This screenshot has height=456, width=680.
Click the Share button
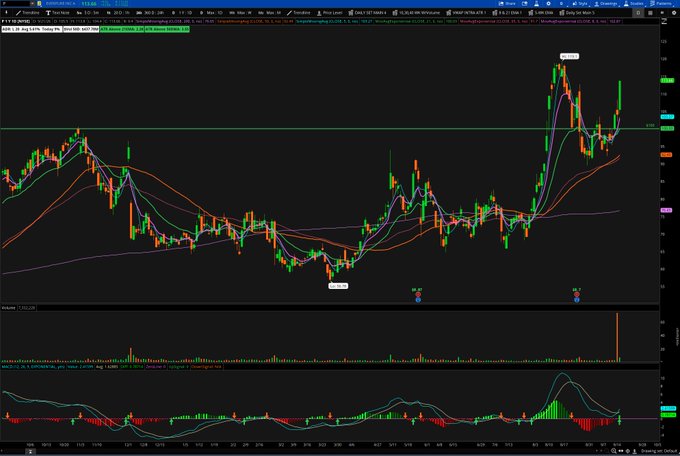(507, 3)
